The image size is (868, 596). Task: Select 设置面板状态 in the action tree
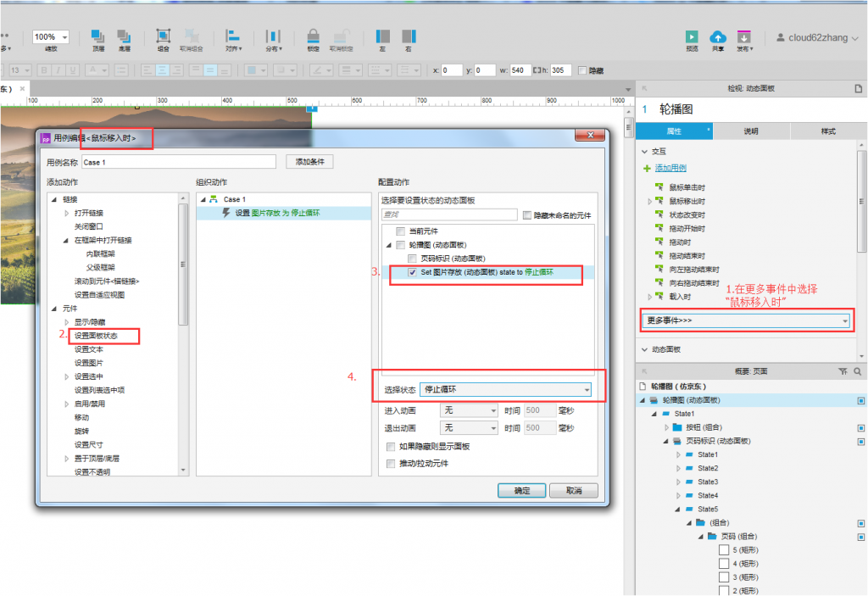[x=96, y=335]
